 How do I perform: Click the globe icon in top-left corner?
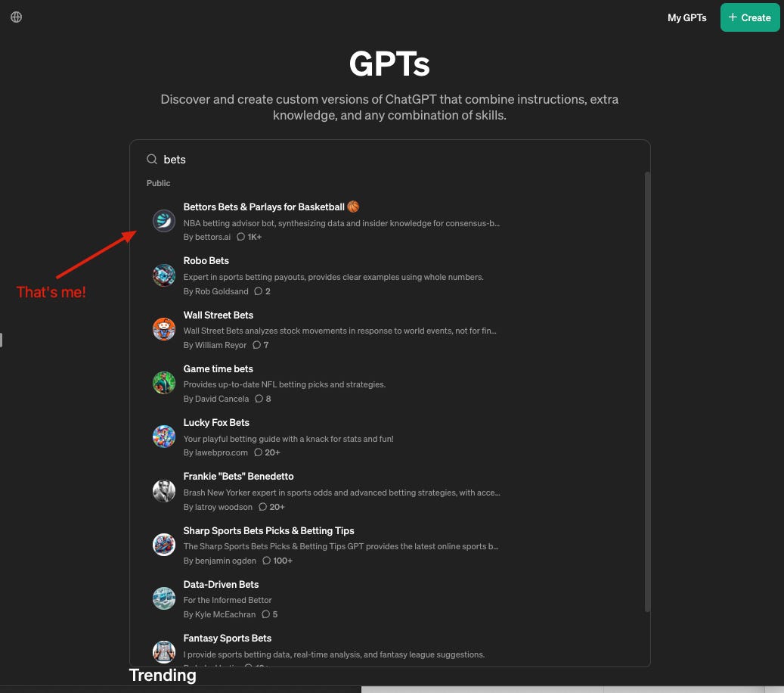click(16, 17)
